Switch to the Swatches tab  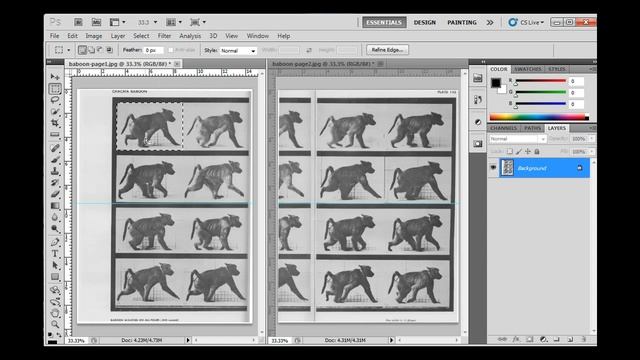tap(527, 69)
